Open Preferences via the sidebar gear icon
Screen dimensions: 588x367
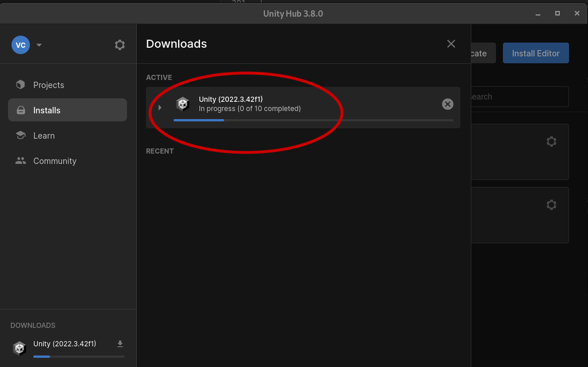[120, 45]
